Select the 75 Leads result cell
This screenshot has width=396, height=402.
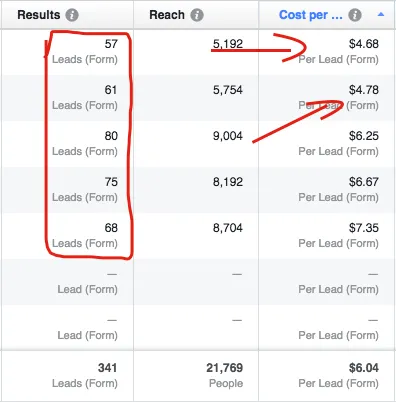tap(85, 189)
